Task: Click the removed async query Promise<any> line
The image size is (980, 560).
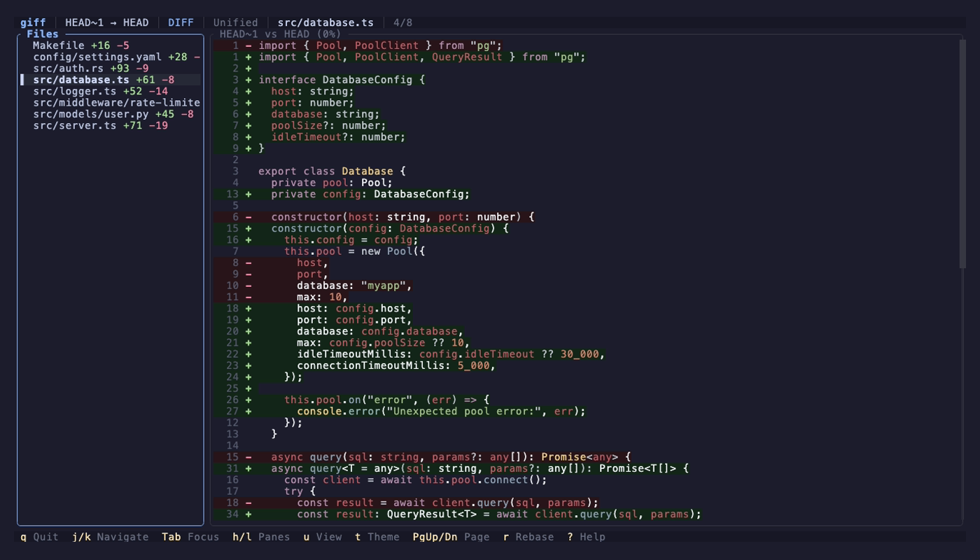Action: [451, 457]
